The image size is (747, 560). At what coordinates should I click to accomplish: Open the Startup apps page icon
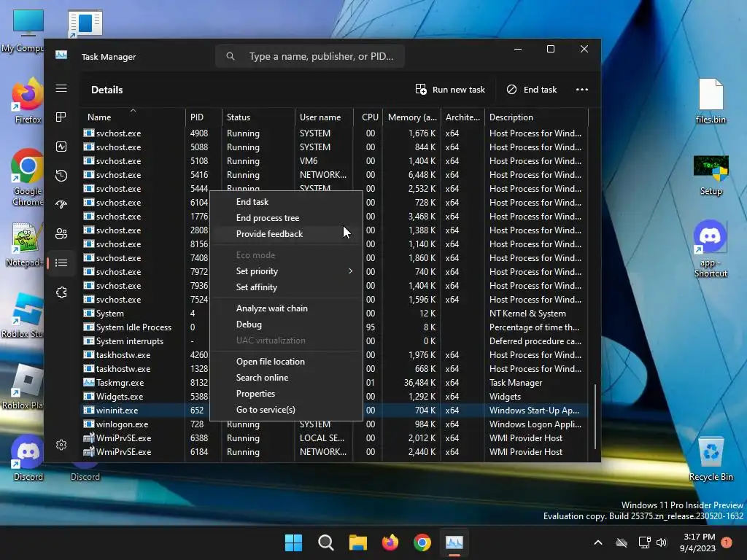tap(61, 205)
